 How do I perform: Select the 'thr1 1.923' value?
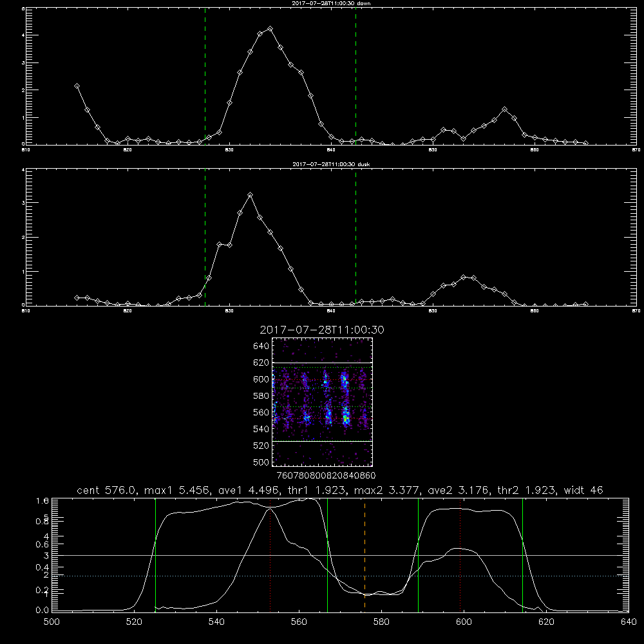(318, 490)
